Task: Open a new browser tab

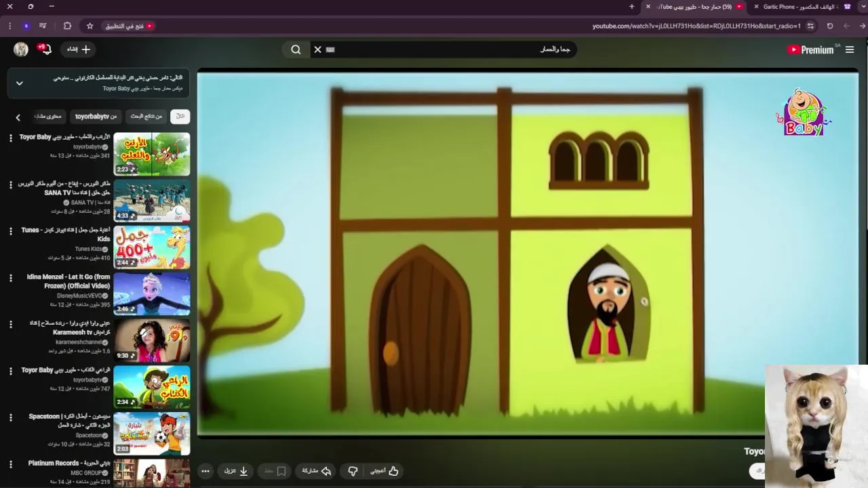Action: [x=631, y=7]
